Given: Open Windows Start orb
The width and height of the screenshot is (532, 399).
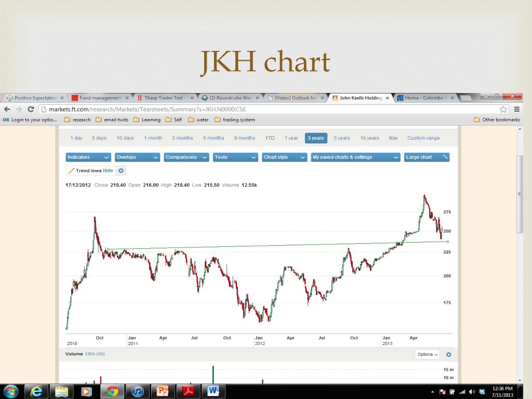Looking at the screenshot, I should (x=10, y=392).
